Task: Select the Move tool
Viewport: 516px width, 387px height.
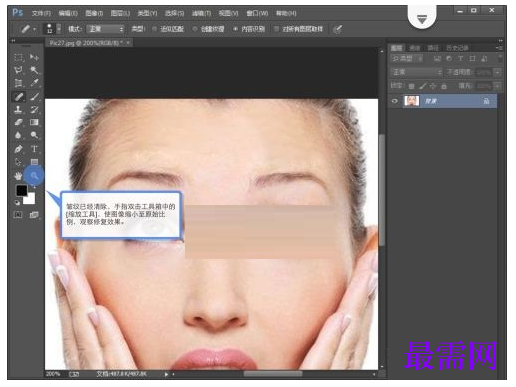Action: coord(34,57)
